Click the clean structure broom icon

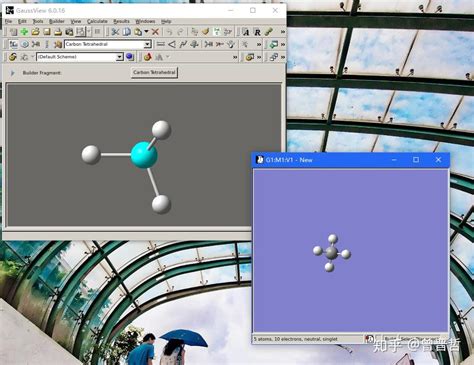click(206, 32)
